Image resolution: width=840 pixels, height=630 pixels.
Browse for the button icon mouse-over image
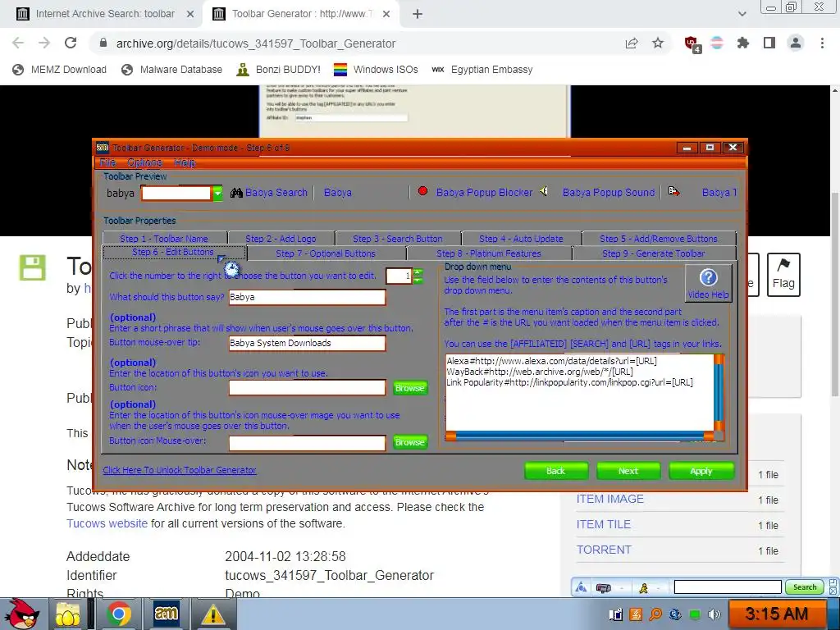(410, 442)
